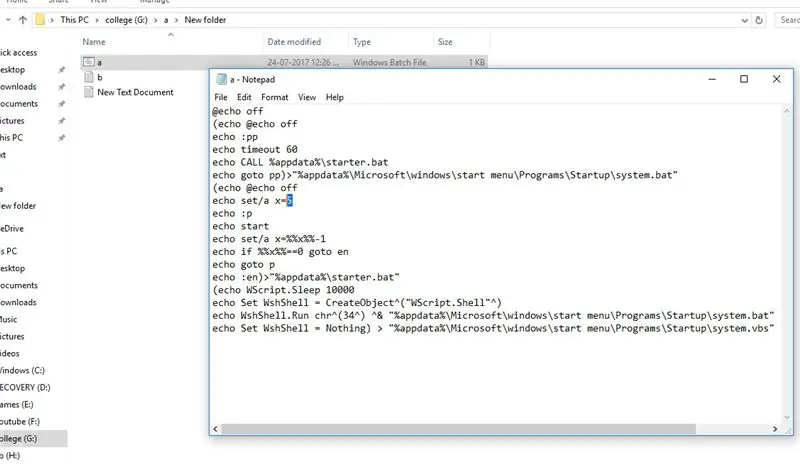
Task: Open the address bar history dropdown
Action: pyautogui.click(x=744, y=20)
